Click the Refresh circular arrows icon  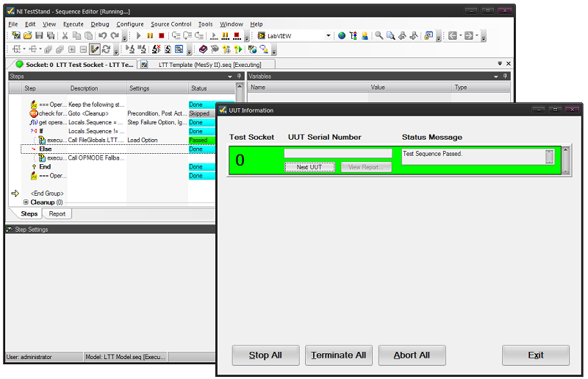[x=106, y=49]
